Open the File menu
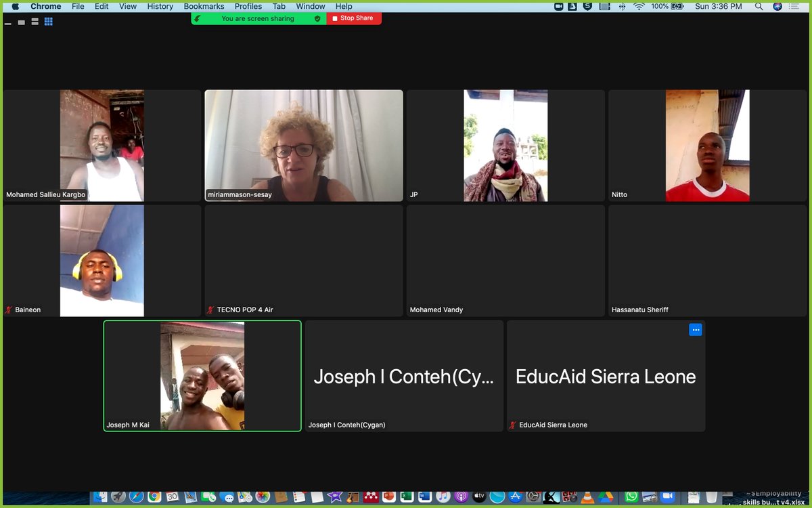812x508 pixels. point(78,6)
